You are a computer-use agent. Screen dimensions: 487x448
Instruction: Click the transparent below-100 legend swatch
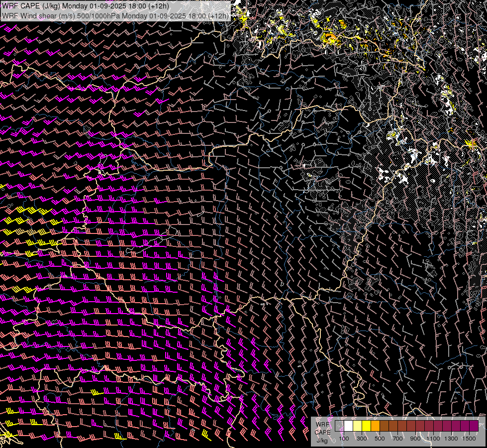tap(339, 426)
